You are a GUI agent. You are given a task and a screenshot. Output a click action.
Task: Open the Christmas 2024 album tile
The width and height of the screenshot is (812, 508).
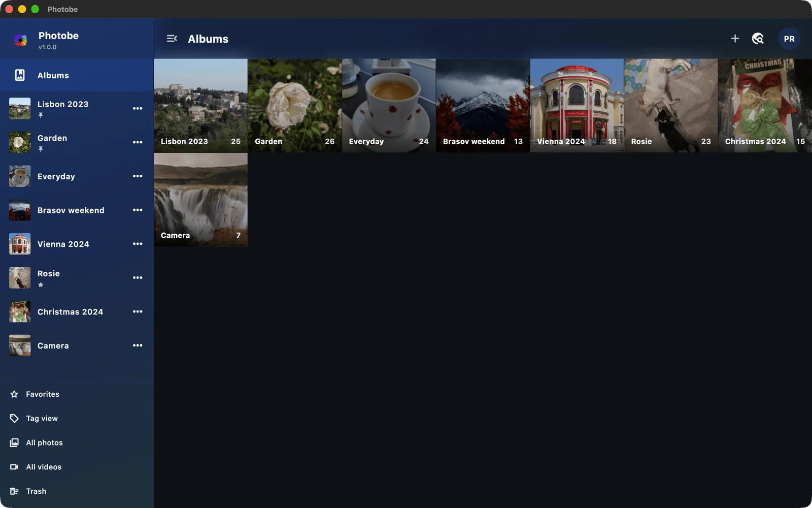[x=765, y=105]
